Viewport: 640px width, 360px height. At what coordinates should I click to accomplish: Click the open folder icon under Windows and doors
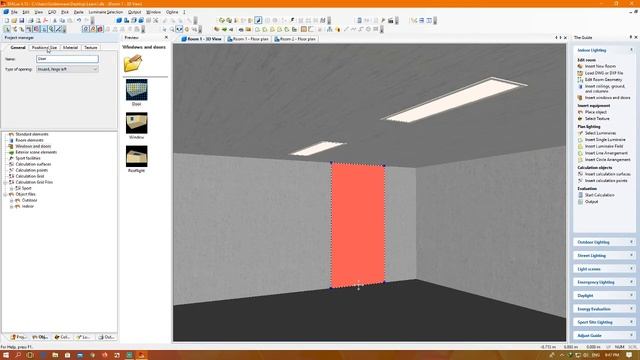point(133,63)
